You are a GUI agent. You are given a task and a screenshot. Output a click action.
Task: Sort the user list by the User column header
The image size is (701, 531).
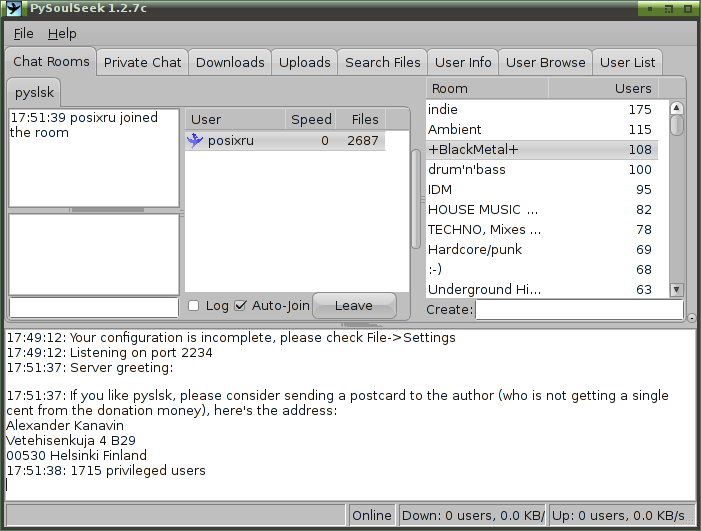[235, 119]
